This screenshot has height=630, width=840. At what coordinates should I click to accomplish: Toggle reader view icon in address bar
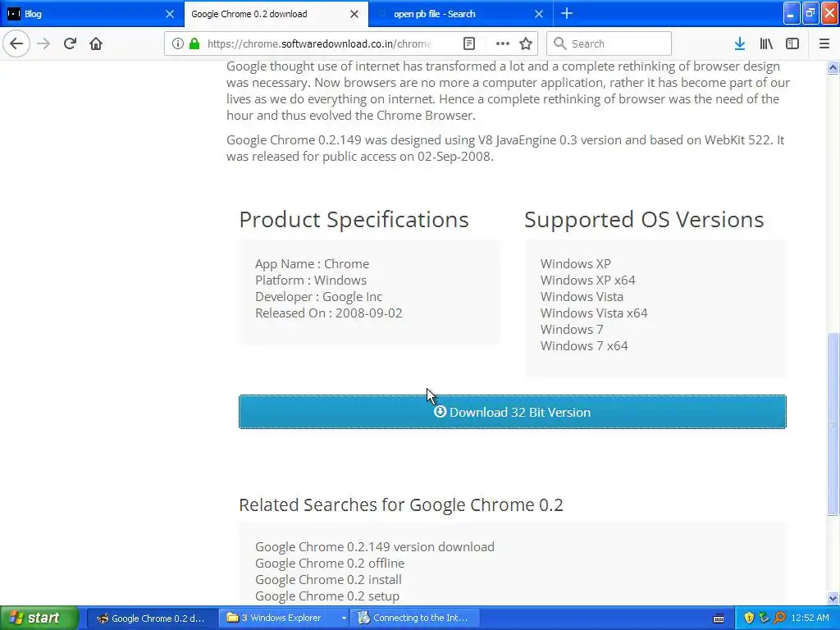click(468, 43)
